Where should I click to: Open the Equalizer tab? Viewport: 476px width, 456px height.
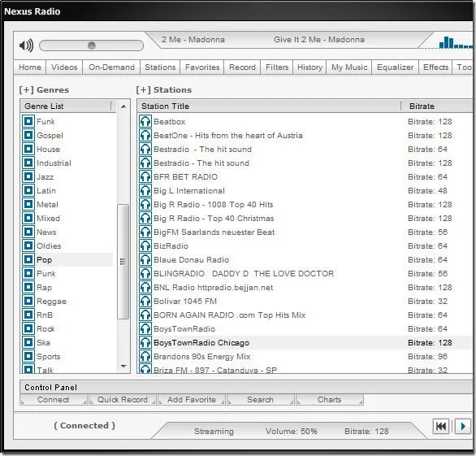[395, 67]
